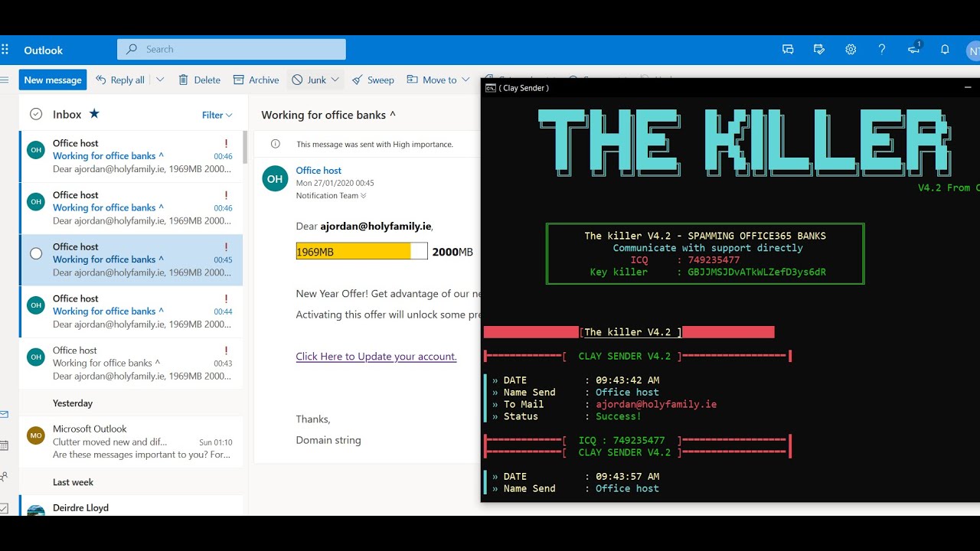Click the Clay Sender console window icon

[490, 88]
